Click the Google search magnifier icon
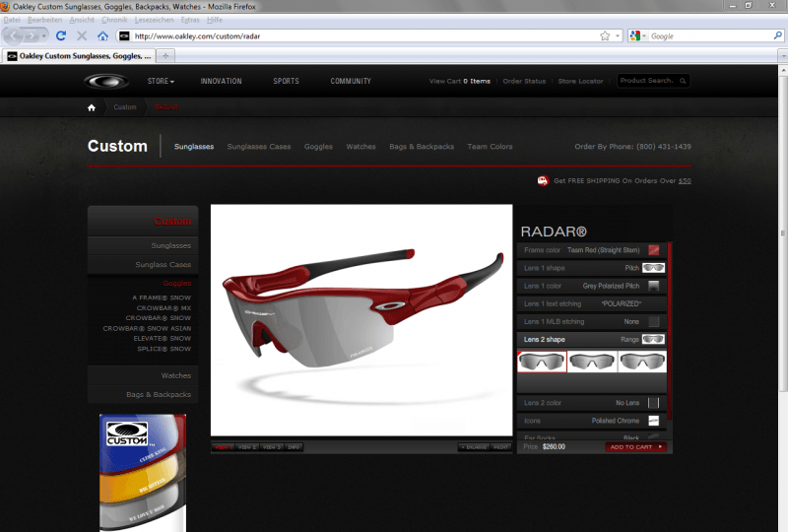This screenshot has height=532, width=788. pyautogui.click(x=777, y=35)
